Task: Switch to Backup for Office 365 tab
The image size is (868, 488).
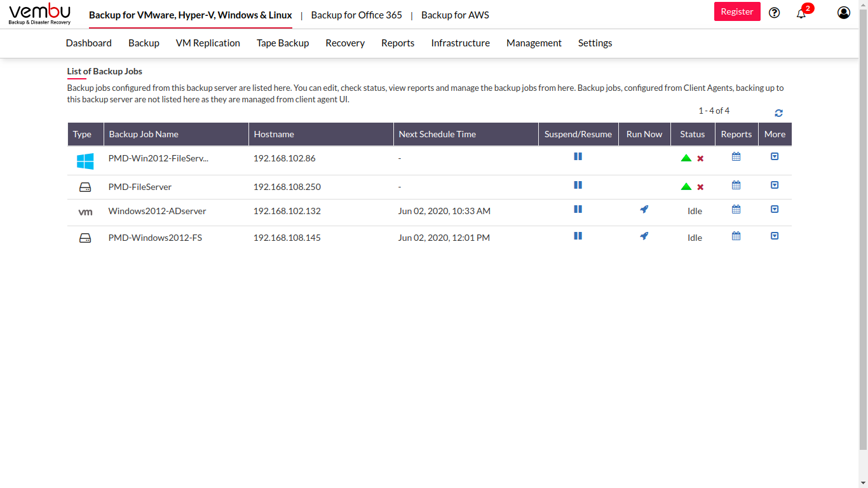Action: 356,15
